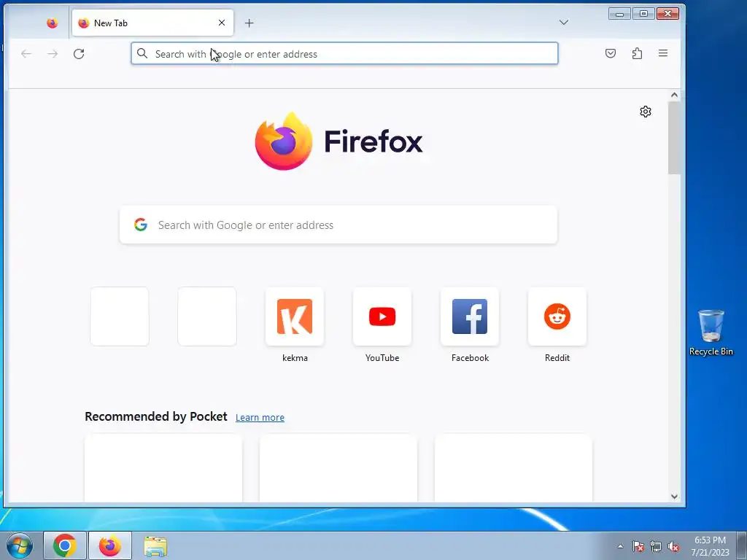
Task: Follow the Learn more link
Action: [x=260, y=417]
